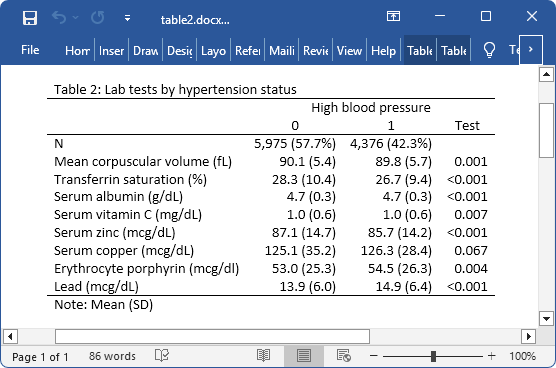Image resolution: width=556 pixels, height=368 pixels.
Task: Open the View ribbon tab
Action: pyautogui.click(x=349, y=51)
